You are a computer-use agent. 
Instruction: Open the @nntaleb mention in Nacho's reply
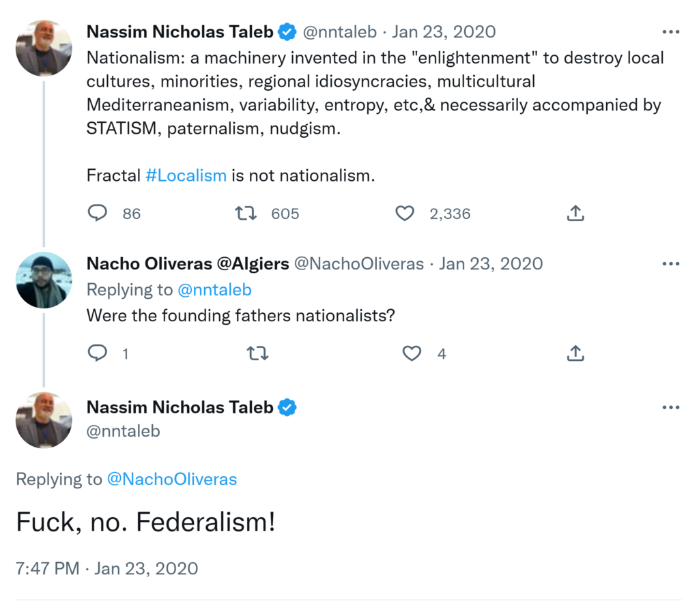click(214, 290)
